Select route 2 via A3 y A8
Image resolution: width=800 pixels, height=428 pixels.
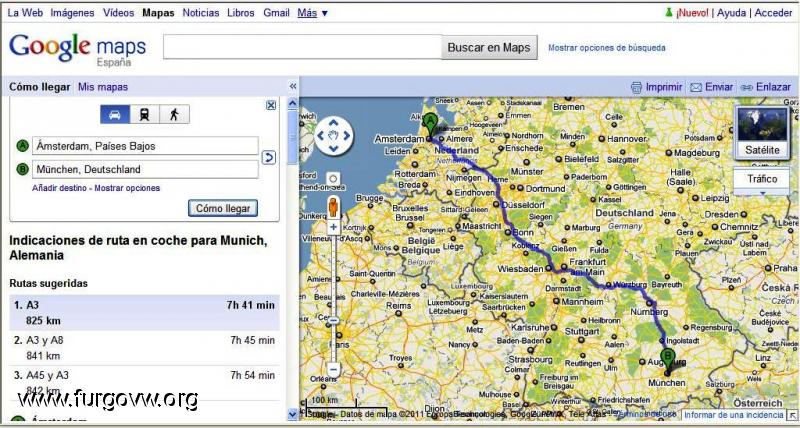point(144,348)
